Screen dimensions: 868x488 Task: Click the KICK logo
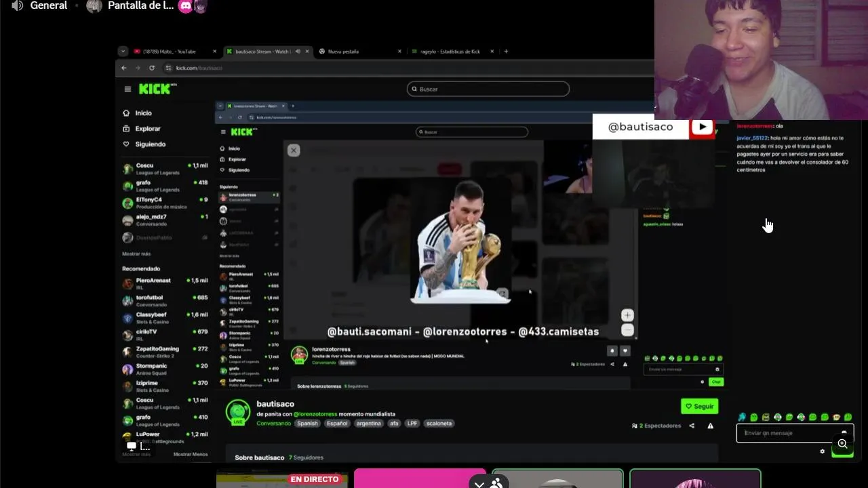tap(157, 89)
